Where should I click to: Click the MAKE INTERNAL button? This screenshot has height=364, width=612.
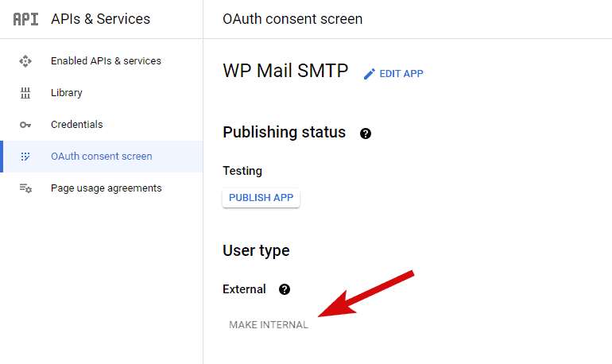[269, 325]
